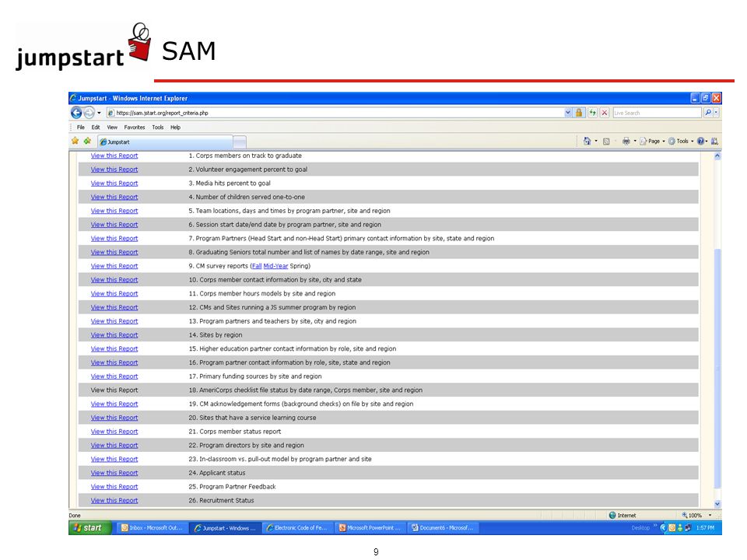Screen dimensions: 747x560
Task: Open the Edit menu
Action: pos(96,128)
